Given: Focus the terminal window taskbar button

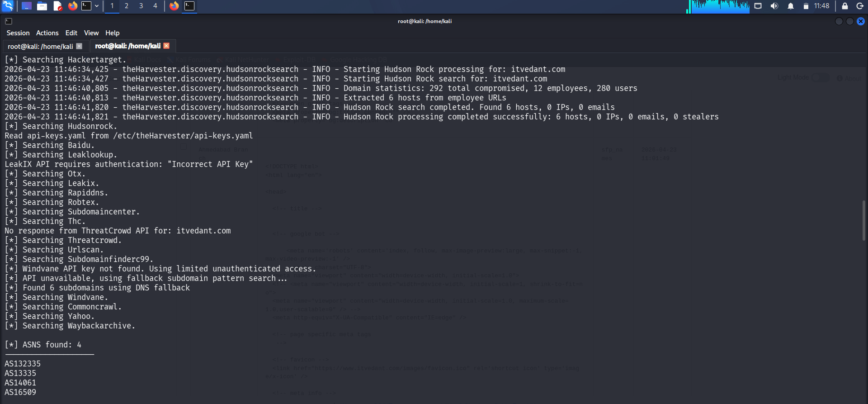Looking at the screenshot, I should pyautogui.click(x=189, y=6).
